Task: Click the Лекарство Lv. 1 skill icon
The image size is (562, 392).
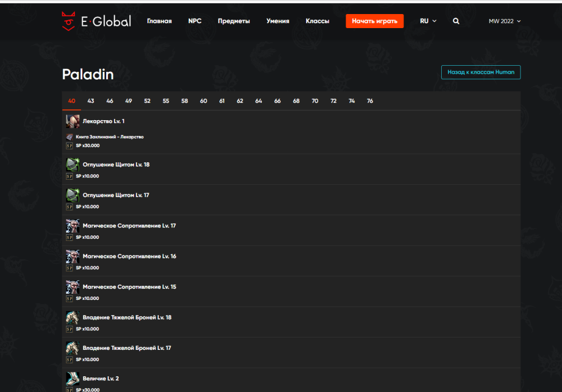Action: point(72,121)
